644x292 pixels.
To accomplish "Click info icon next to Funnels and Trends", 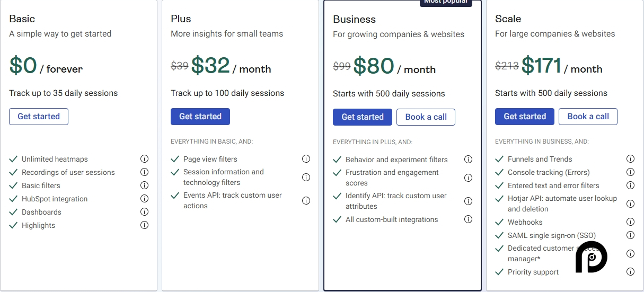I will pos(630,159).
